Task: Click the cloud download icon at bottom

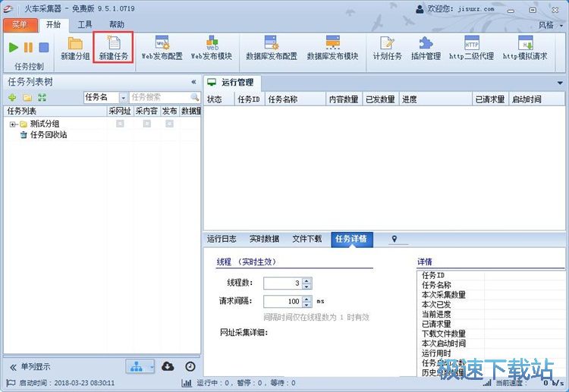Action: (x=168, y=366)
